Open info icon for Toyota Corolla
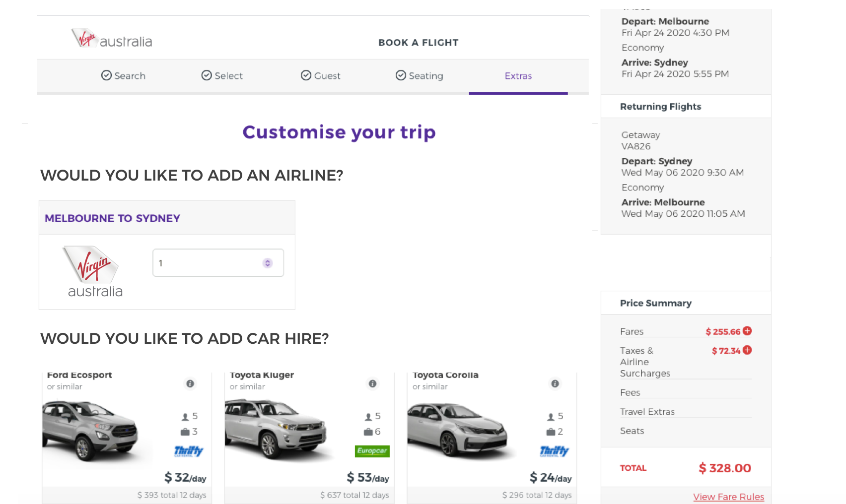Screen dimensions: 846x504 pos(555,383)
